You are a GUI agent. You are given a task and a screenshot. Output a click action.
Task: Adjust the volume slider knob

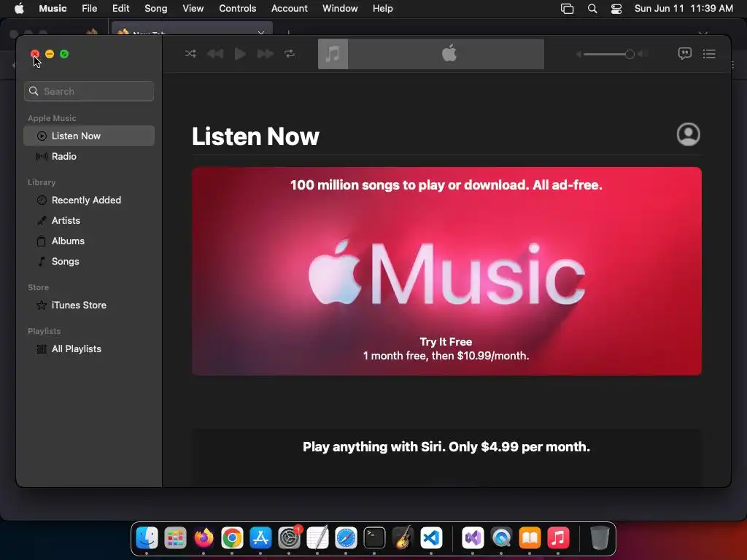[x=630, y=54]
